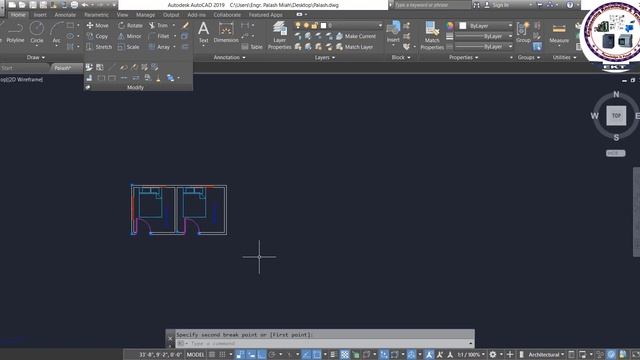Viewport: 640px width, 360px height.
Task: Expand the Block panel dropdown
Action: pos(401,58)
